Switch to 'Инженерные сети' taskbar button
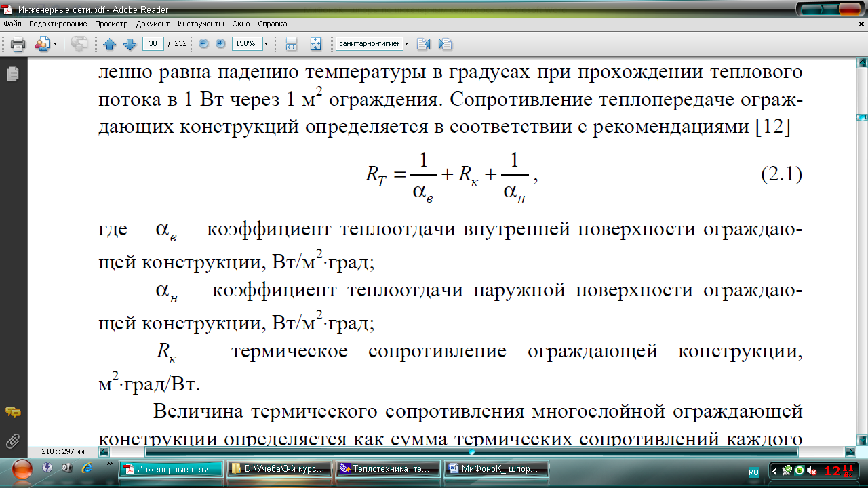868x488 pixels. click(172, 469)
